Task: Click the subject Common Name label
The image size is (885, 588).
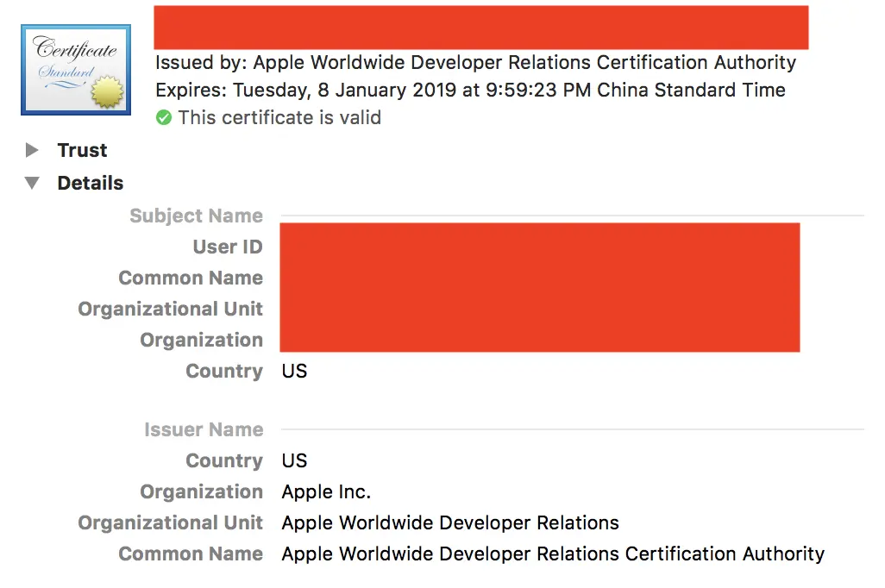Action: coord(191,278)
